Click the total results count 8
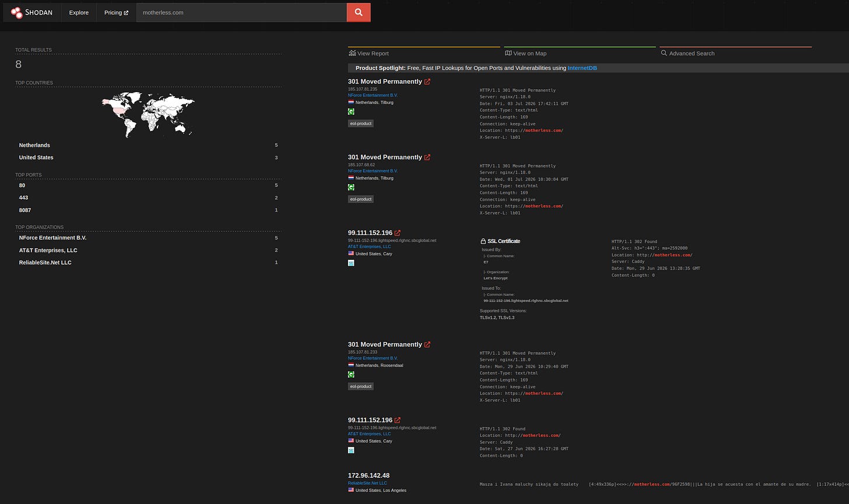Image resolution: width=849 pixels, height=504 pixels. [x=19, y=65]
